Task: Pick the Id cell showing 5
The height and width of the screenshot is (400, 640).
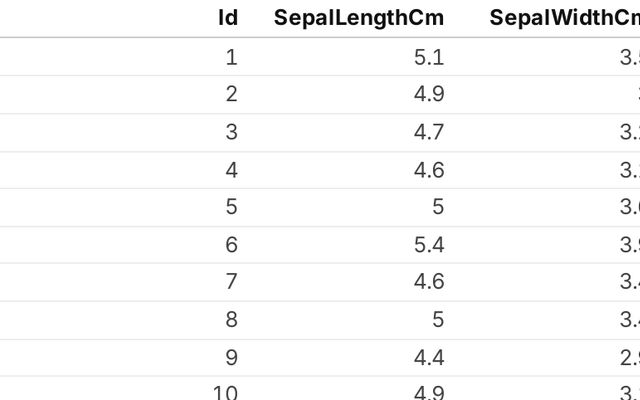Action: [231, 208]
